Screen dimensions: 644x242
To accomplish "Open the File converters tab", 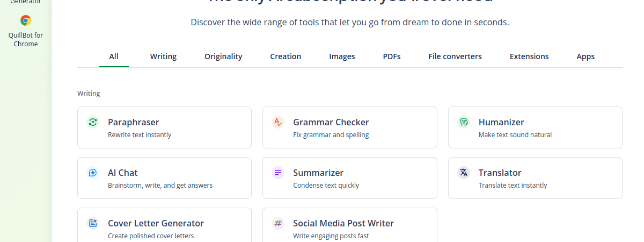I will pos(455,56).
